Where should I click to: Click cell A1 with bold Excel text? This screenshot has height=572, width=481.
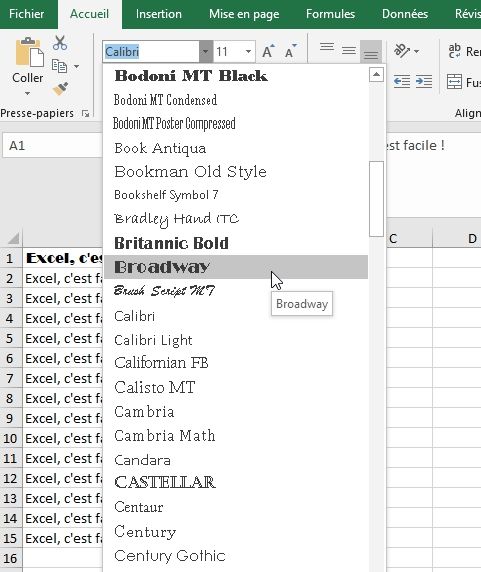[x=63, y=258]
